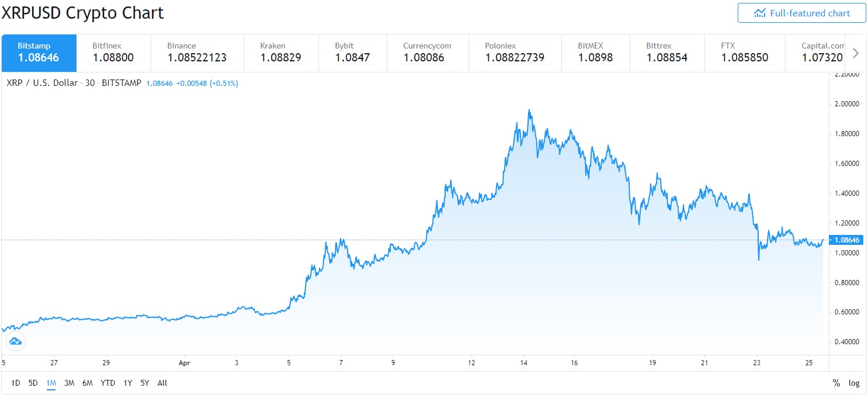868x398 pixels.
Task: Select the 6M time range
Action: click(x=88, y=383)
